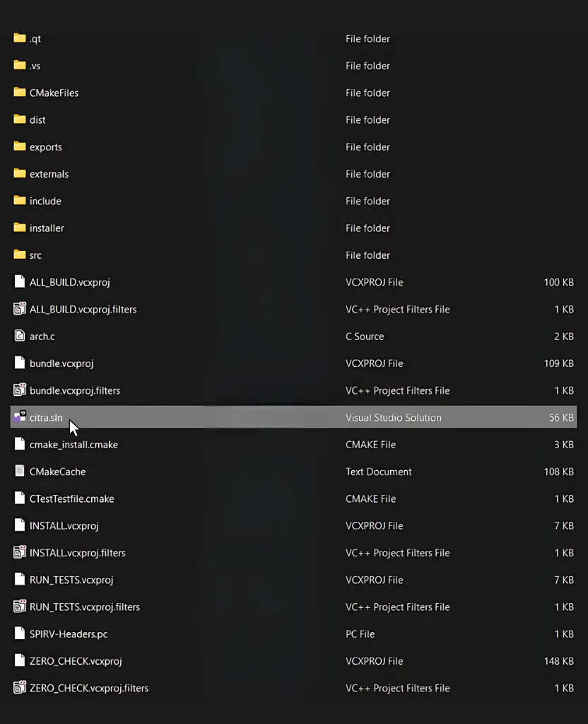
Task: Click the src folder icon
Action: (x=20, y=255)
